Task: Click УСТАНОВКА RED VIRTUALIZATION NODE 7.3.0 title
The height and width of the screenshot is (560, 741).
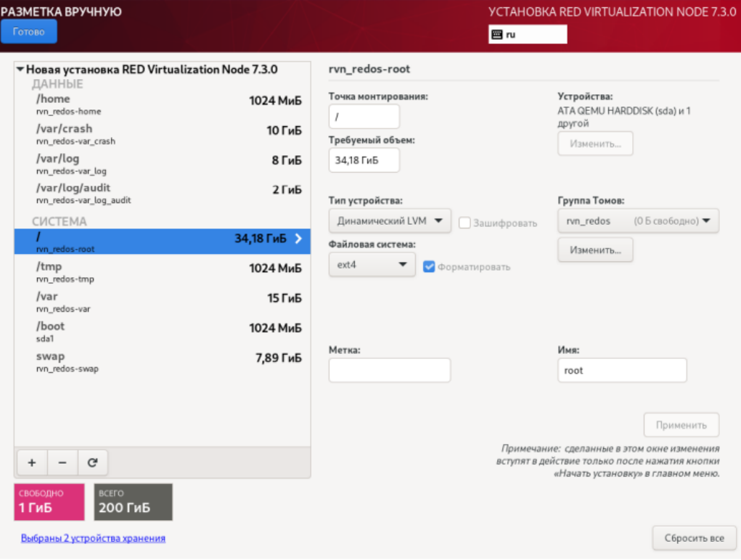Action: [612, 12]
